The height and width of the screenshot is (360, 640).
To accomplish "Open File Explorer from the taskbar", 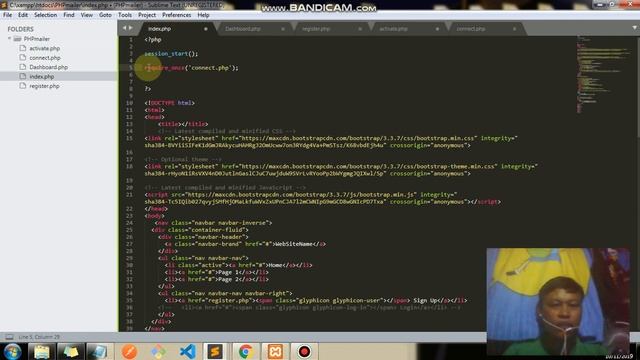I will tap(41, 351).
